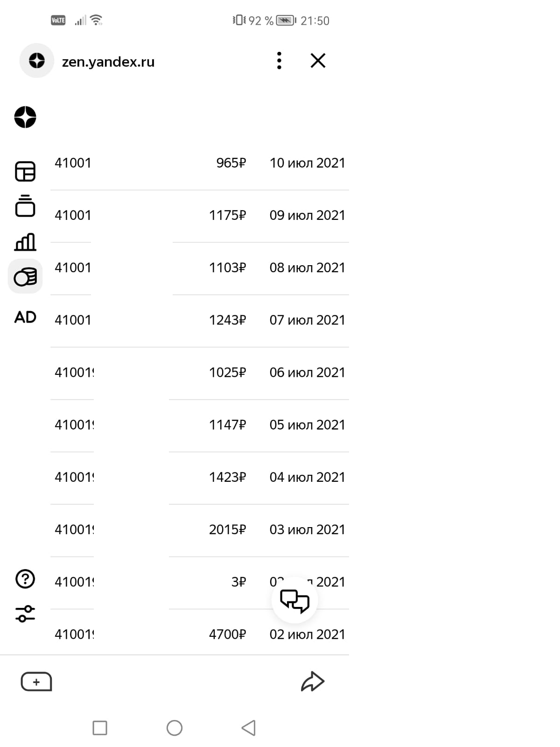The width and height of the screenshot is (560, 747).
Task: Select the 965₽ payout on 10 июл 2021
Action: point(200,163)
